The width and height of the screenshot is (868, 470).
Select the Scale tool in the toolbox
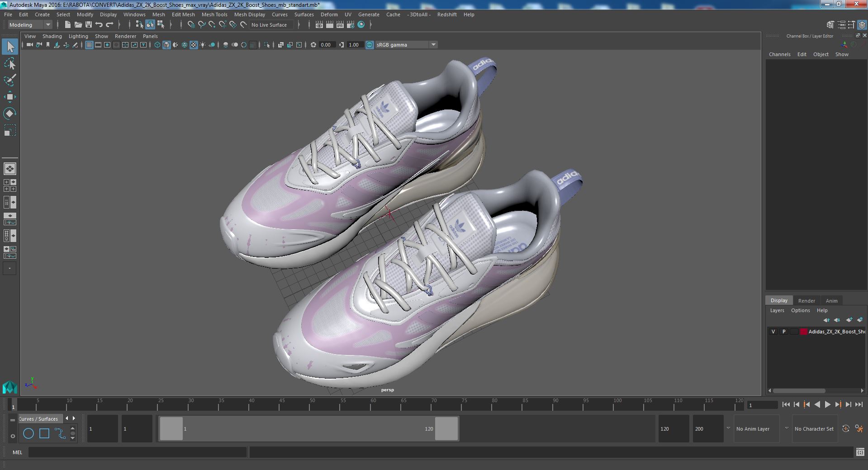point(10,130)
